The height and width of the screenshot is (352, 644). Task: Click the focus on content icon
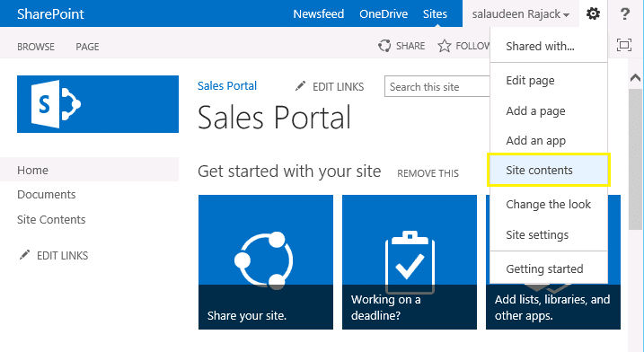pos(624,45)
